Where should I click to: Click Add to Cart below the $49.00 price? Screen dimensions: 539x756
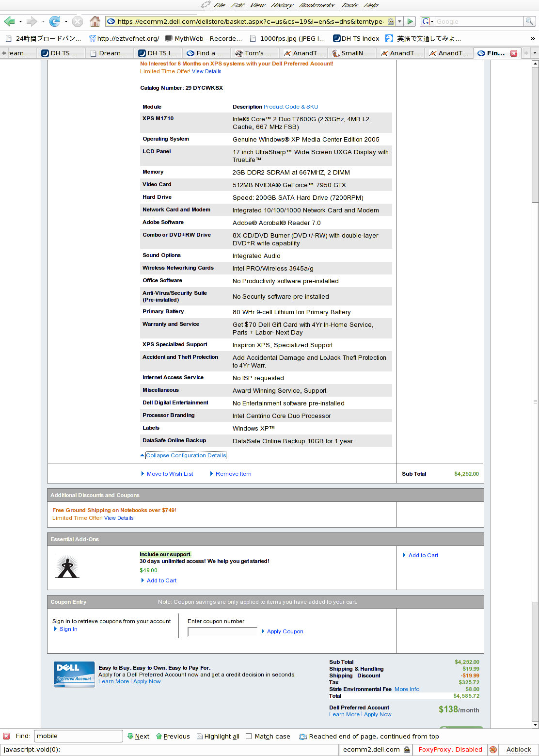point(161,580)
